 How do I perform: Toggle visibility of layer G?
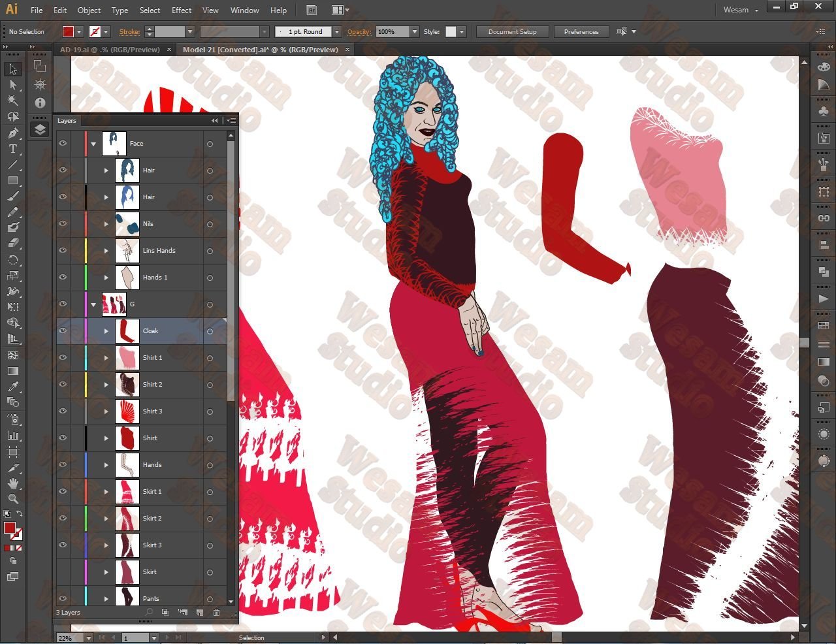pos(63,304)
